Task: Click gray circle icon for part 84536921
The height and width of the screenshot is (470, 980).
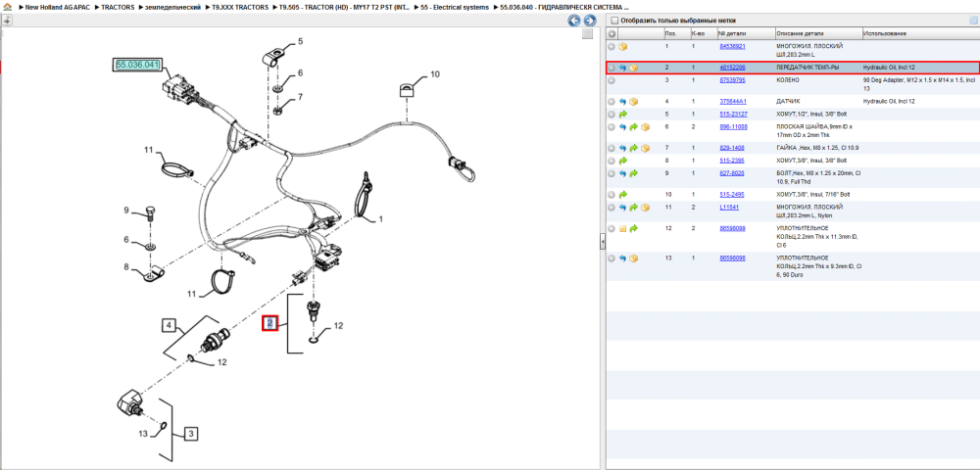Action: 612,47
